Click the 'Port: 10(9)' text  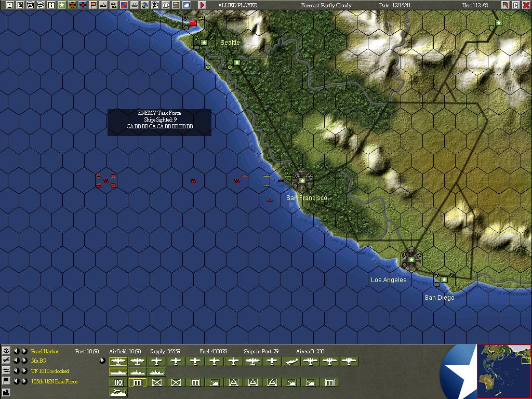pos(87,351)
